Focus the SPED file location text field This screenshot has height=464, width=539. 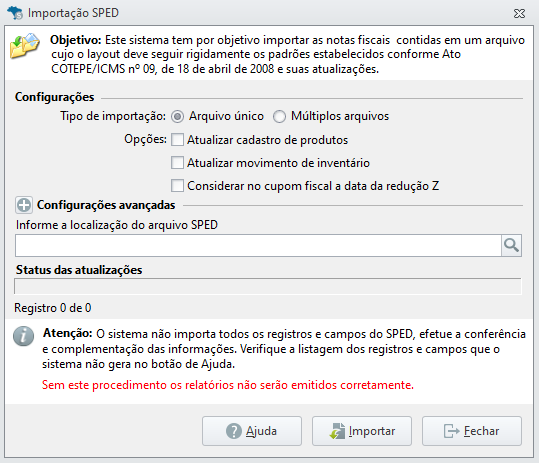tap(258, 245)
